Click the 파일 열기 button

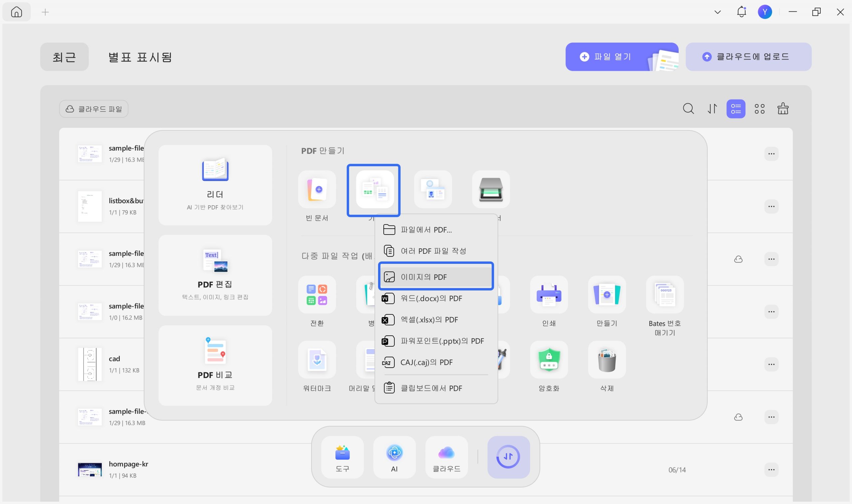tap(622, 57)
